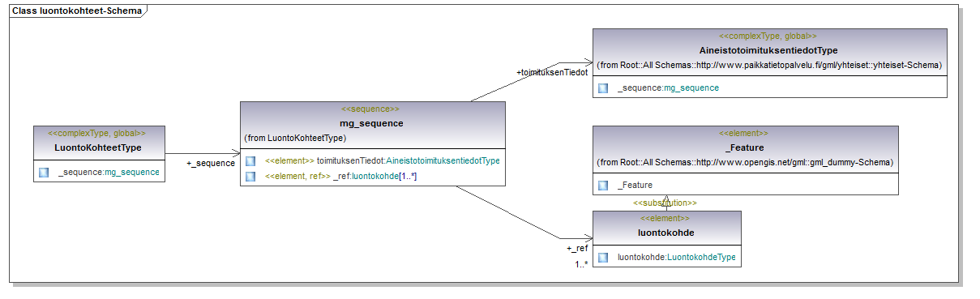980x299 pixels.
Task: Click attribute icon beside _sequence in LuontoKohteetType
Action: pos(44,172)
